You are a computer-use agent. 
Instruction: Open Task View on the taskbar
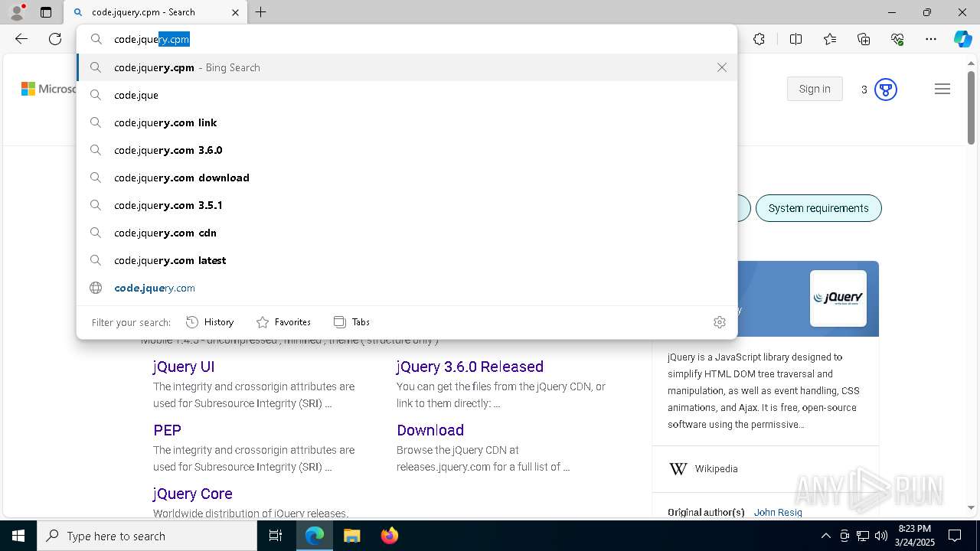(x=276, y=536)
